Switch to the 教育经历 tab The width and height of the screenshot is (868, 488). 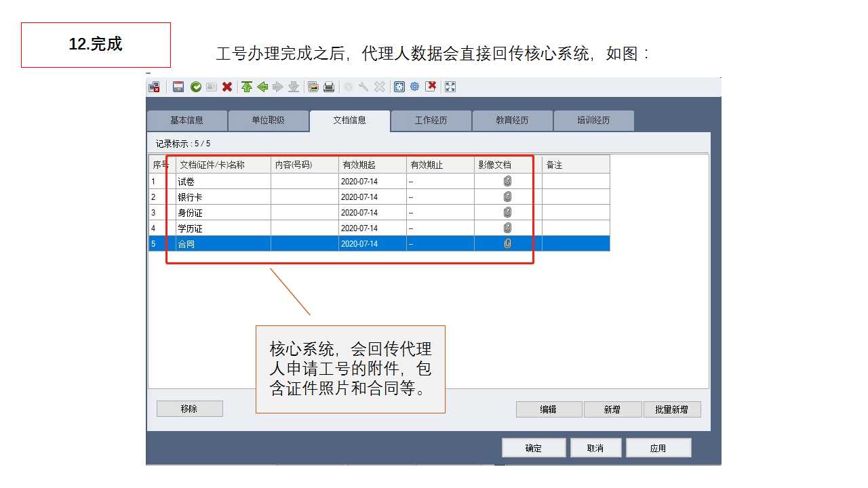tap(512, 121)
